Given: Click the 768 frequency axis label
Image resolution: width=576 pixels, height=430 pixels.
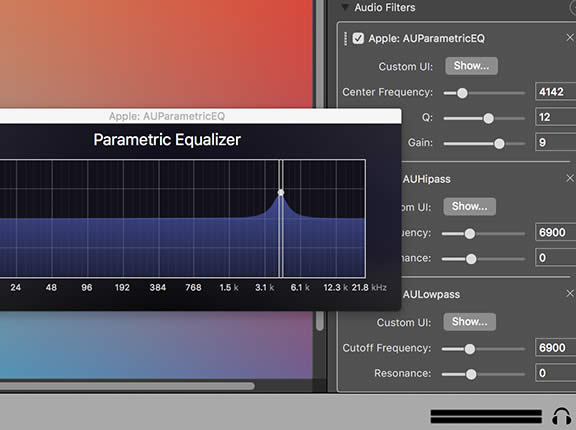Looking at the screenshot, I should click(x=193, y=288).
